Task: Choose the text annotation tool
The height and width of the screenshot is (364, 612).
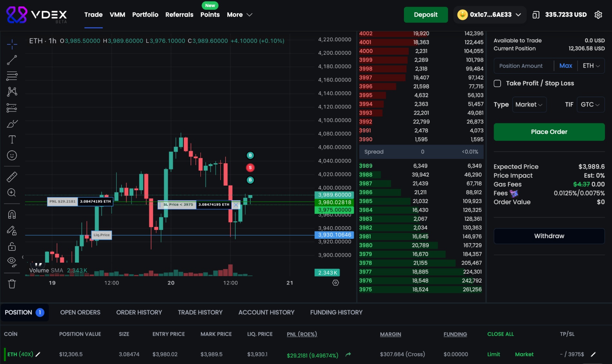Action: (x=12, y=140)
